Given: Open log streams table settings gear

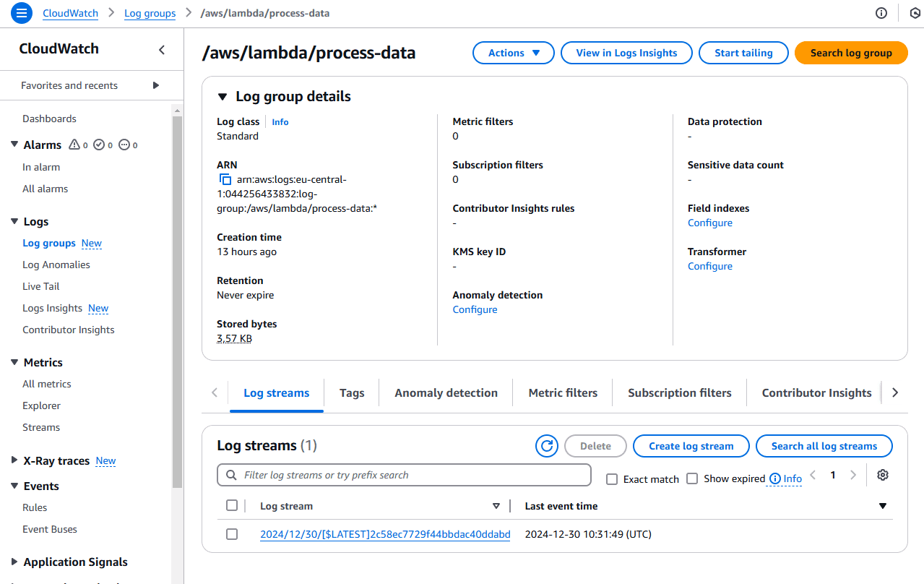Looking at the screenshot, I should pyautogui.click(x=882, y=475).
